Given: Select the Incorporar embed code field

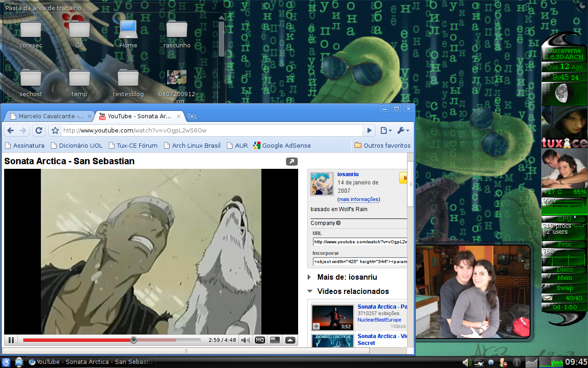Looking at the screenshot, I should click(360, 261).
